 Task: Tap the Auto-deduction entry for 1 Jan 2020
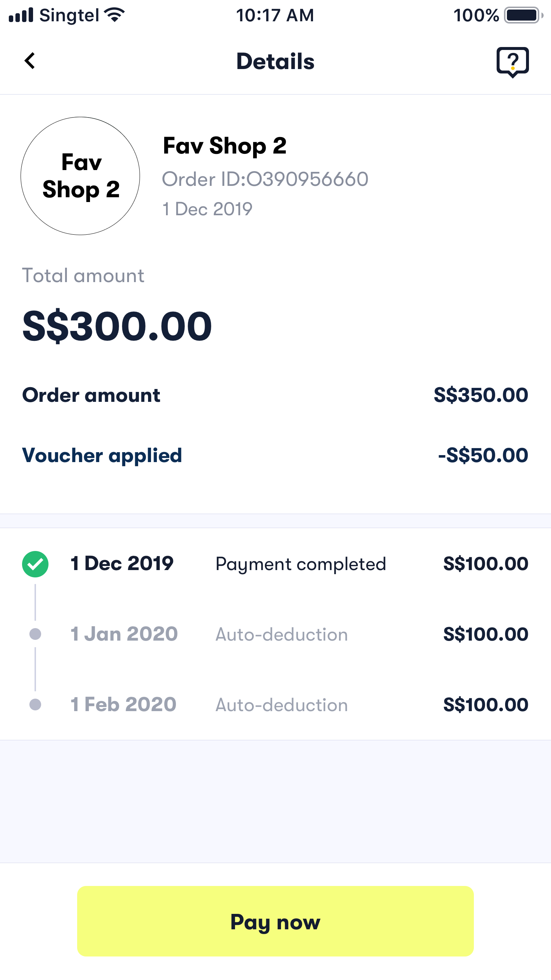coord(281,634)
